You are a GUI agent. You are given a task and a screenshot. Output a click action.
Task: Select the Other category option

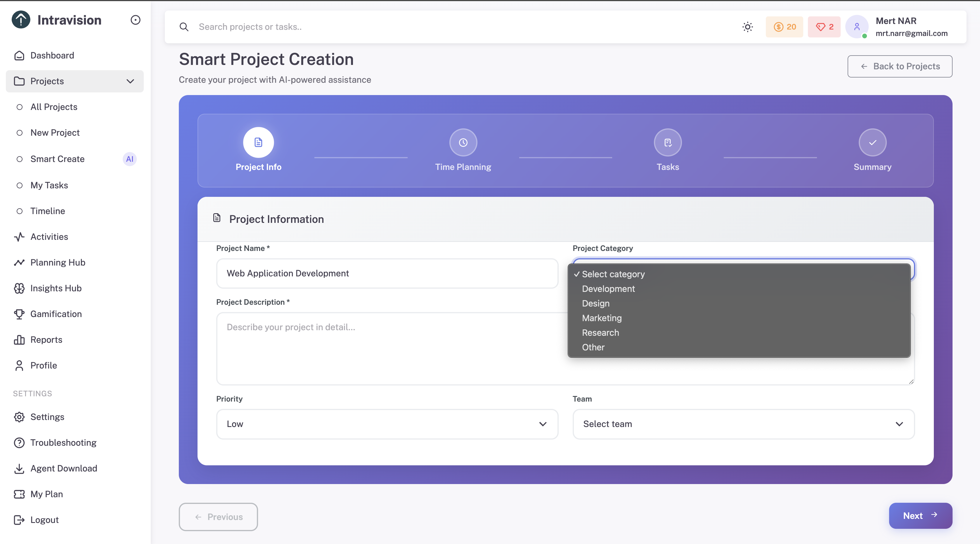(x=593, y=347)
